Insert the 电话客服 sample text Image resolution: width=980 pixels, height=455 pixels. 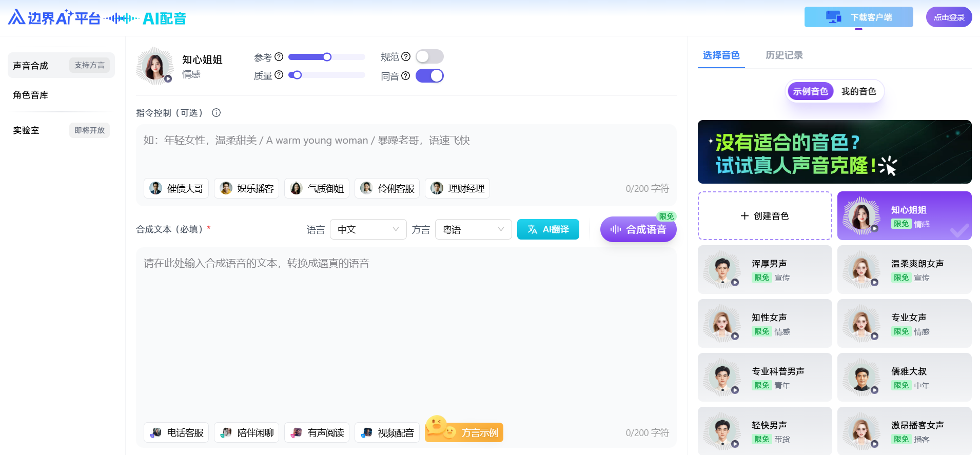click(177, 432)
